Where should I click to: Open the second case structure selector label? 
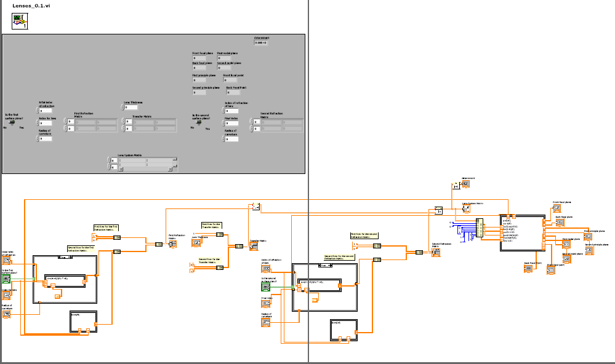pos(324,265)
